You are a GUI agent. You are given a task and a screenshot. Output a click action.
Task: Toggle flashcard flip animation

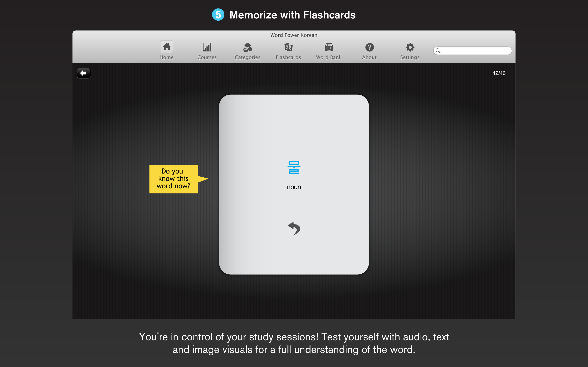click(x=293, y=228)
